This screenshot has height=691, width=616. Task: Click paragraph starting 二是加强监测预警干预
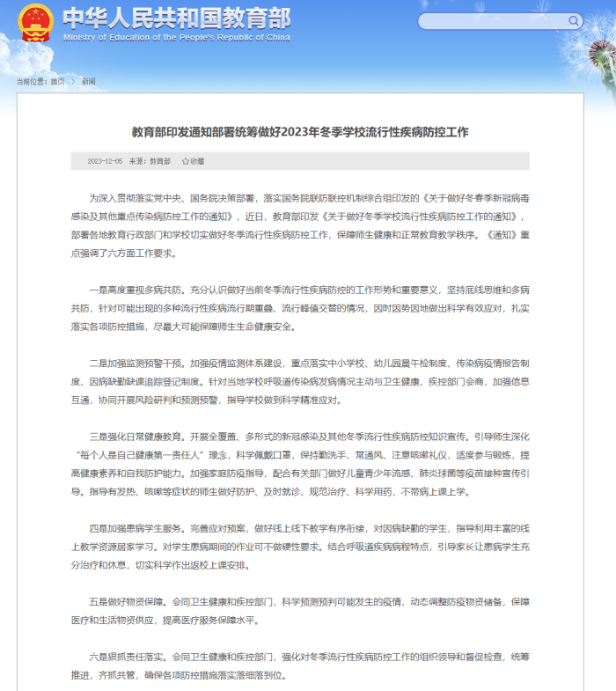[300, 382]
